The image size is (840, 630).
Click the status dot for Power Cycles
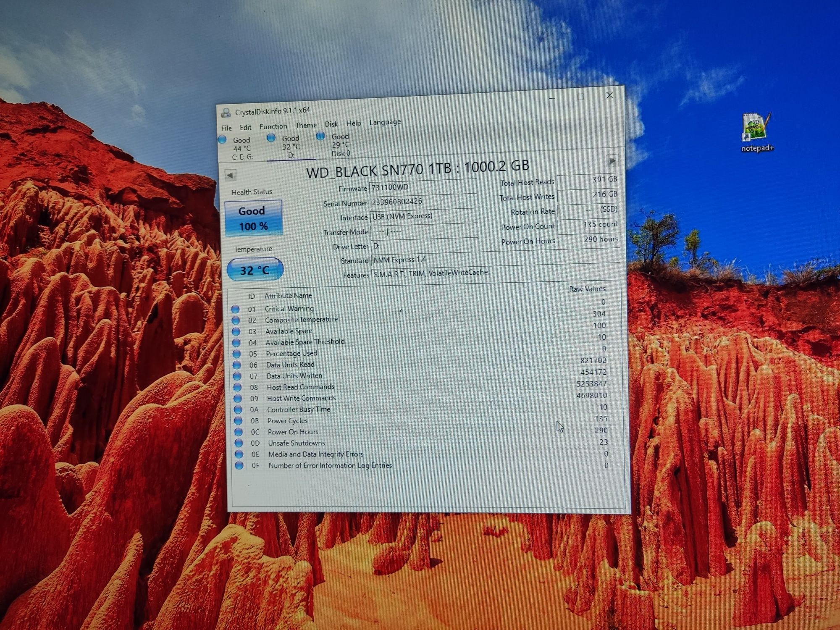pos(238,421)
